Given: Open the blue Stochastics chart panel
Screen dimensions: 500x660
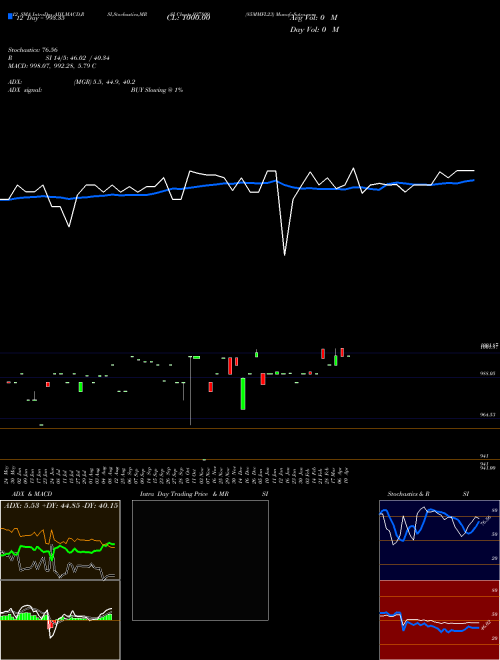Looking at the screenshot, I should click(439, 540).
